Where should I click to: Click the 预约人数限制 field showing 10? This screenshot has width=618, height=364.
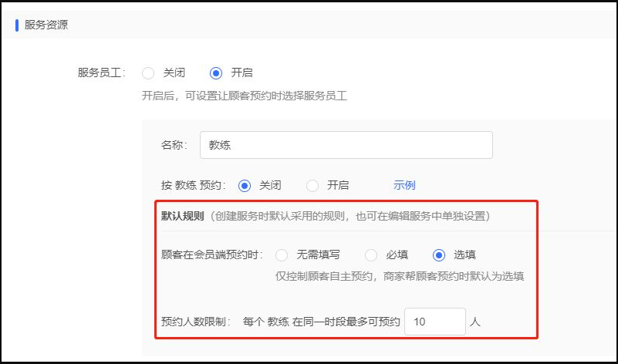[435, 322]
